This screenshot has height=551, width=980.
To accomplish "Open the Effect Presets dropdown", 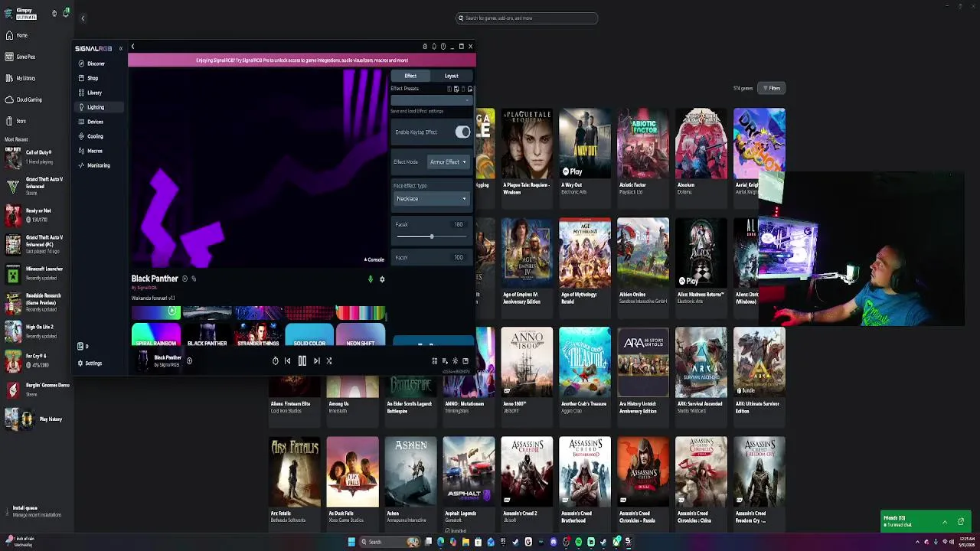I will pos(431,100).
